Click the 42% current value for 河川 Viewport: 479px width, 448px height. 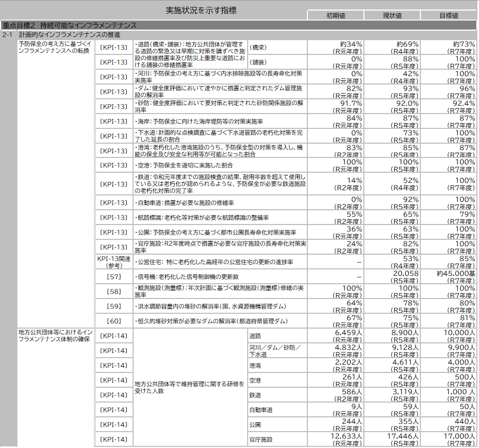pyautogui.click(x=392, y=77)
